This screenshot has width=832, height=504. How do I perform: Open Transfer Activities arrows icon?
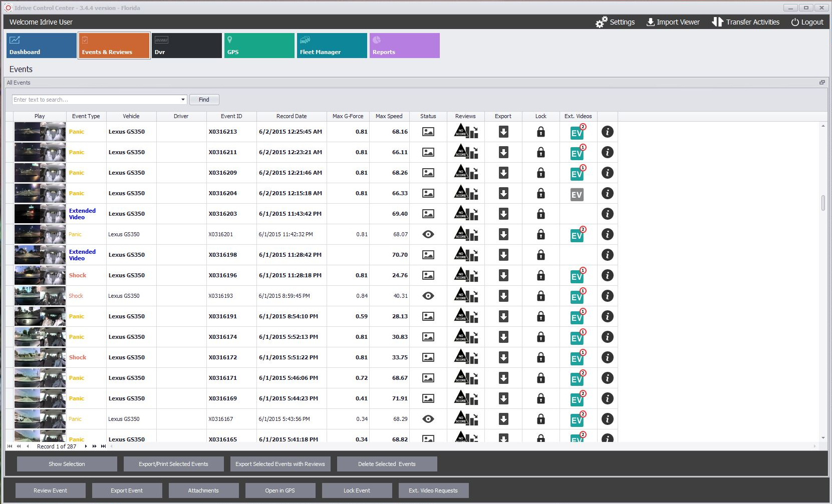pyautogui.click(x=717, y=22)
